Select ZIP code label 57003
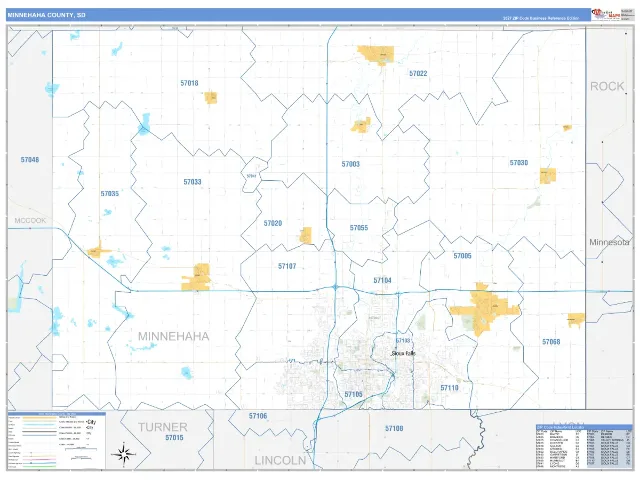 (x=351, y=164)
